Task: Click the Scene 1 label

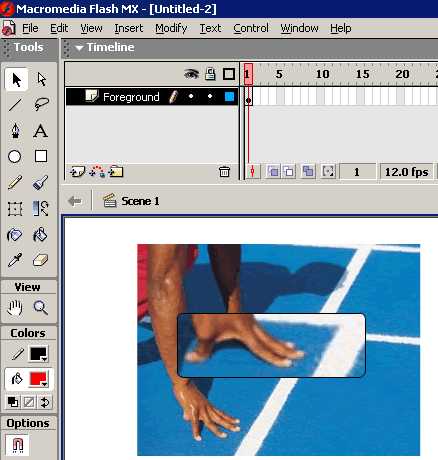Action: pyautogui.click(x=140, y=201)
